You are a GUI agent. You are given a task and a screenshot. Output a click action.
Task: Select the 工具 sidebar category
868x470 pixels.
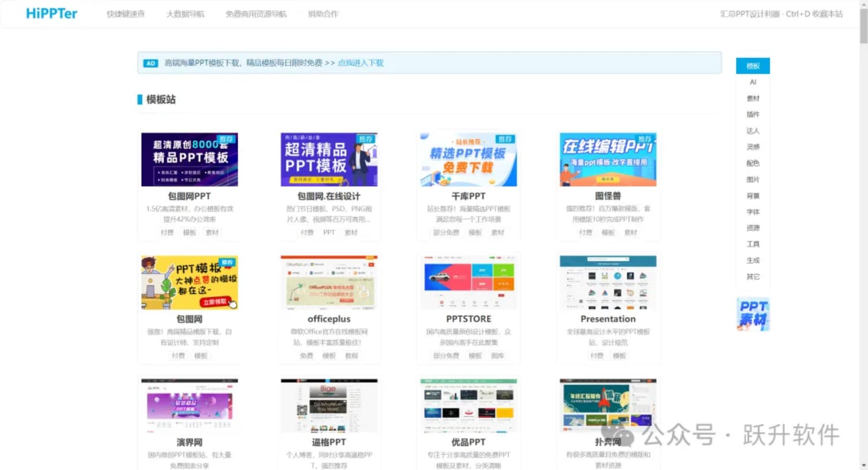(x=753, y=244)
